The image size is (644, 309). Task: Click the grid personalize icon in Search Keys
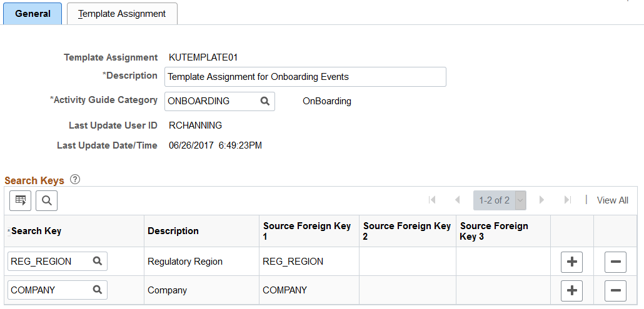20,200
